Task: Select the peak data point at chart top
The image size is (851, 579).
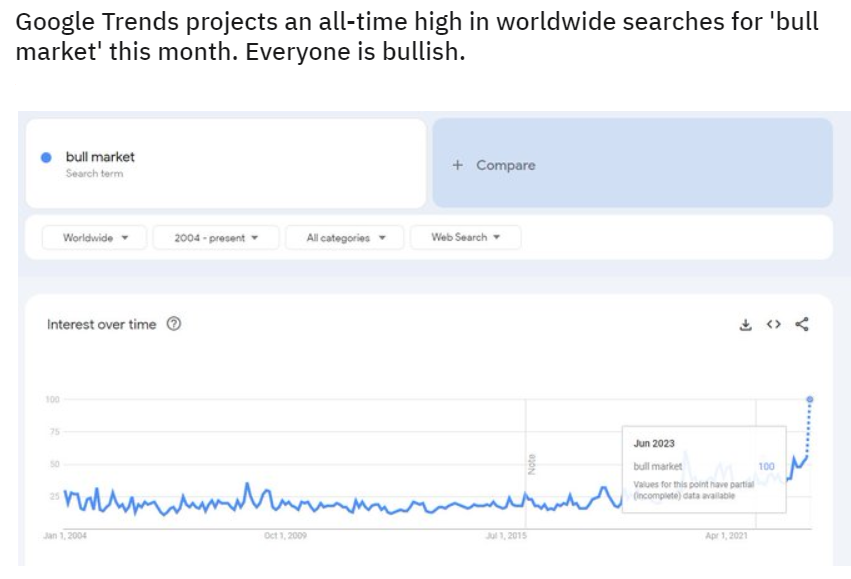Action: (809, 399)
